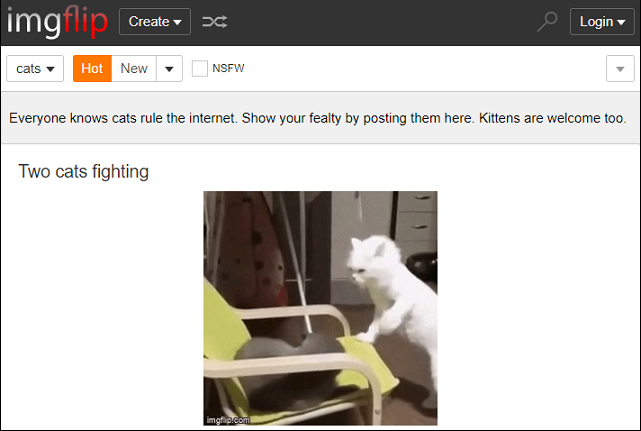
Task: Open search with the magnifier icon
Action: 547,22
